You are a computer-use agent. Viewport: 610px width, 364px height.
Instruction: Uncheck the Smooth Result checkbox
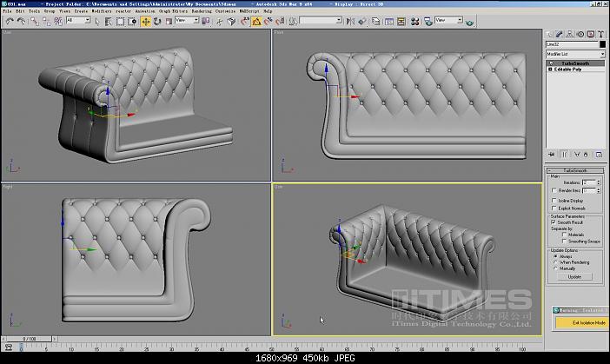(554, 222)
